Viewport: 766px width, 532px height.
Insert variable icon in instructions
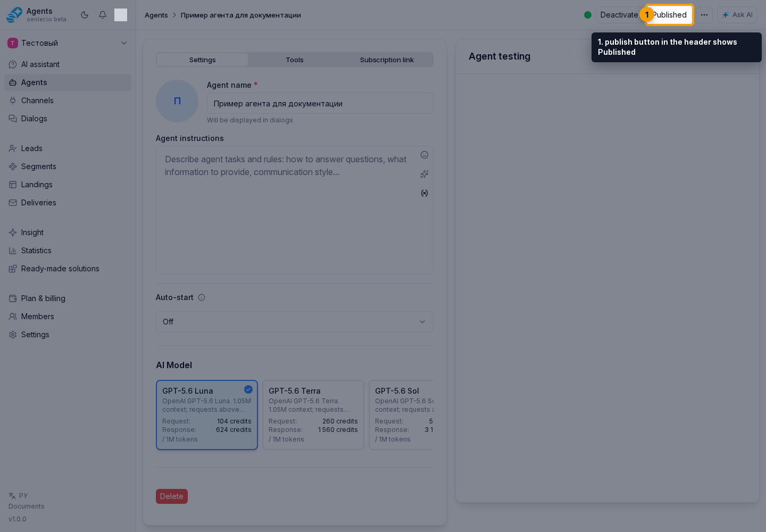424,193
